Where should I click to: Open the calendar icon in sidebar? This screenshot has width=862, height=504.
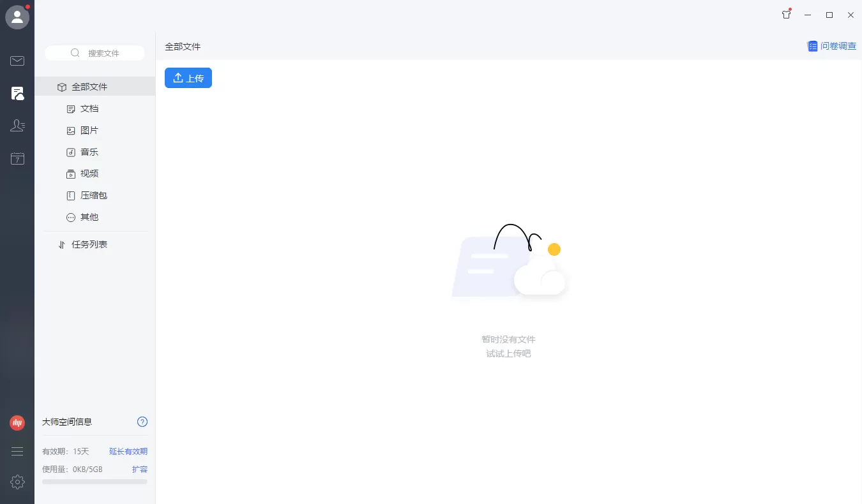click(17, 159)
